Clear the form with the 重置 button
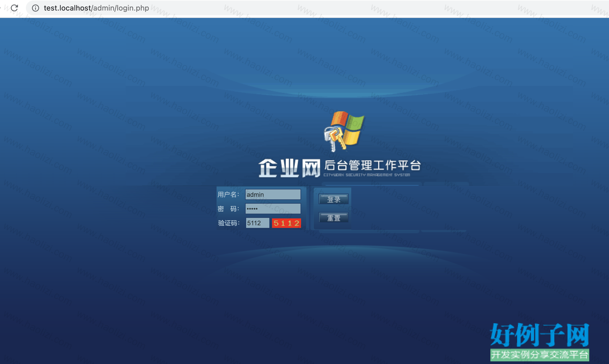Image resolution: width=609 pixels, height=364 pixels. point(334,218)
